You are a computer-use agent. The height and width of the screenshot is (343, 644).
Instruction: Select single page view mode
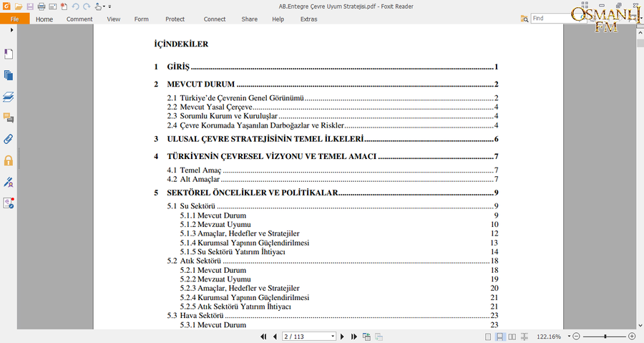488,337
